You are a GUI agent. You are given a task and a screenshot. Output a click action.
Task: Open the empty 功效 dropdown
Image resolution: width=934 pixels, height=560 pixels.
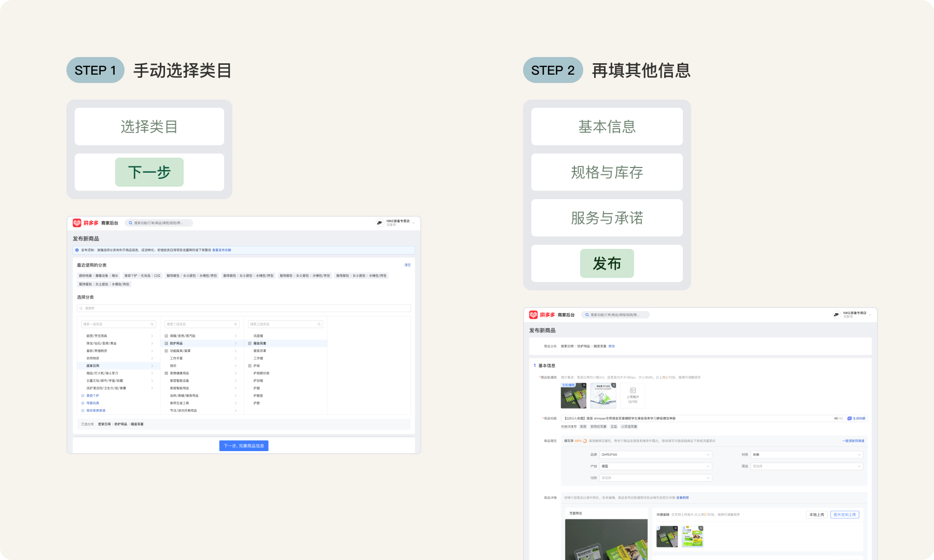[656, 478]
